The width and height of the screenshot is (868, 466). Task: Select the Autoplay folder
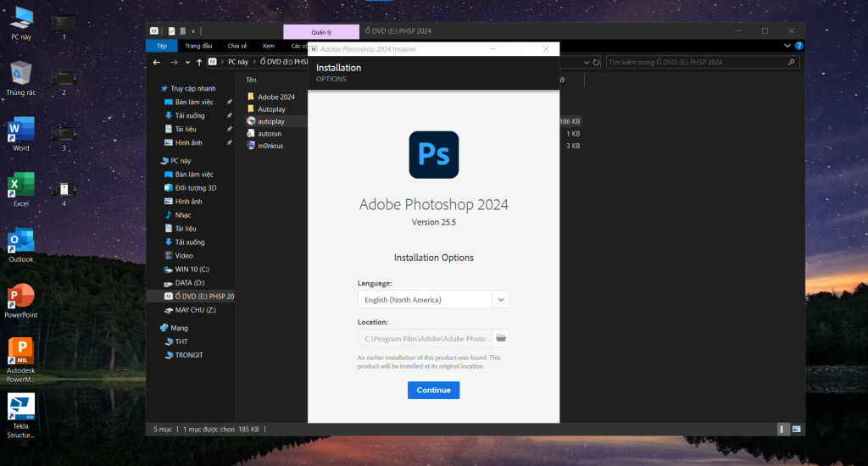(x=271, y=109)
